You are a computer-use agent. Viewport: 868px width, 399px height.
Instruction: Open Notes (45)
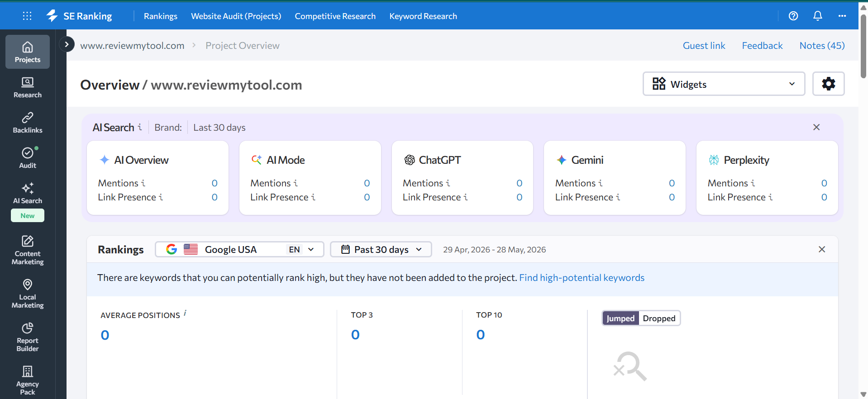tap(822, 45)
